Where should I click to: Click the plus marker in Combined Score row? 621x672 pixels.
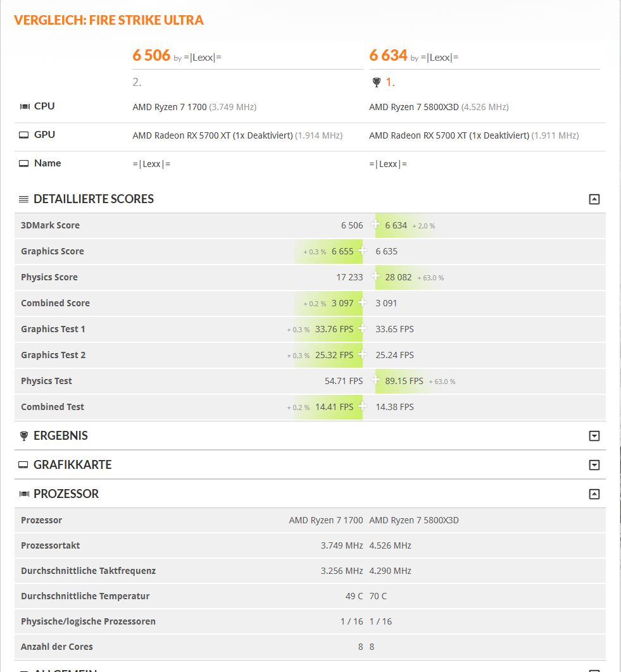coord(362,302)
